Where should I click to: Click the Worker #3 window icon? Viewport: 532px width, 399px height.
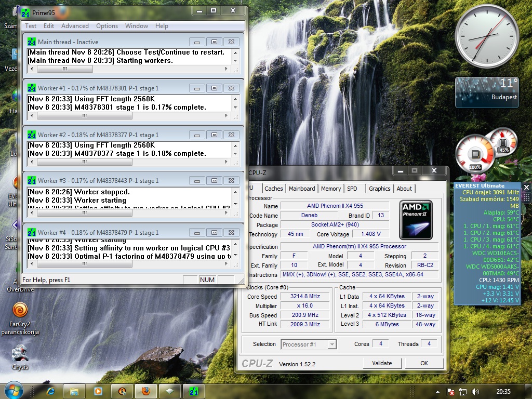pos(32,180)
